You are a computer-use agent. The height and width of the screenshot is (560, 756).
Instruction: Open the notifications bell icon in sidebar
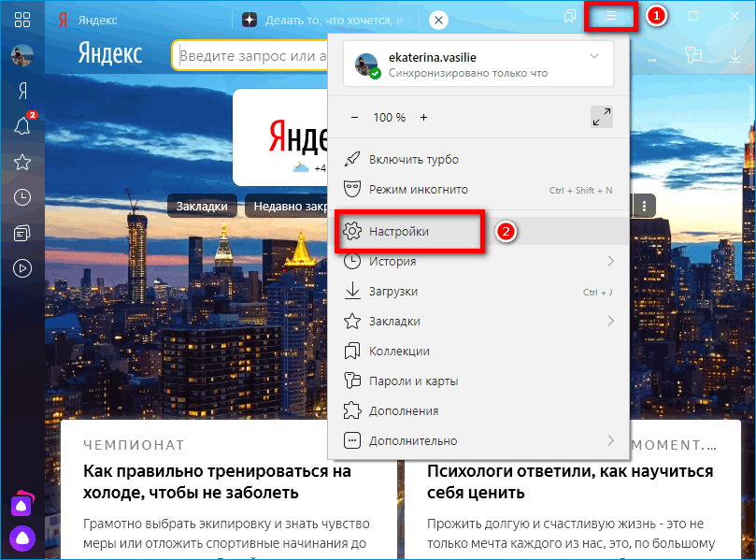(x=21, y=126)
